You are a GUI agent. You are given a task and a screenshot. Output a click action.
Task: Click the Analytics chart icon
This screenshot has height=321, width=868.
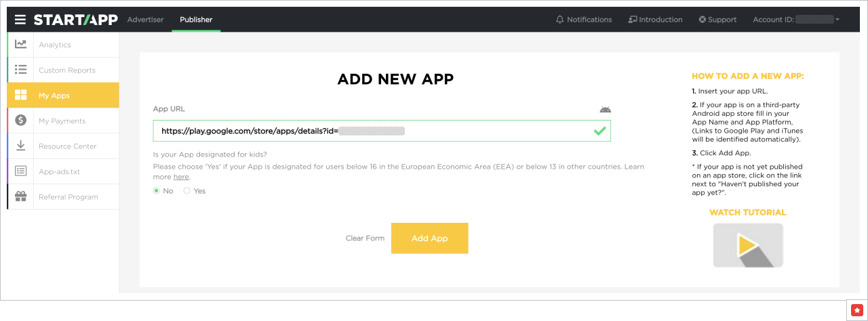click(21, 45)
